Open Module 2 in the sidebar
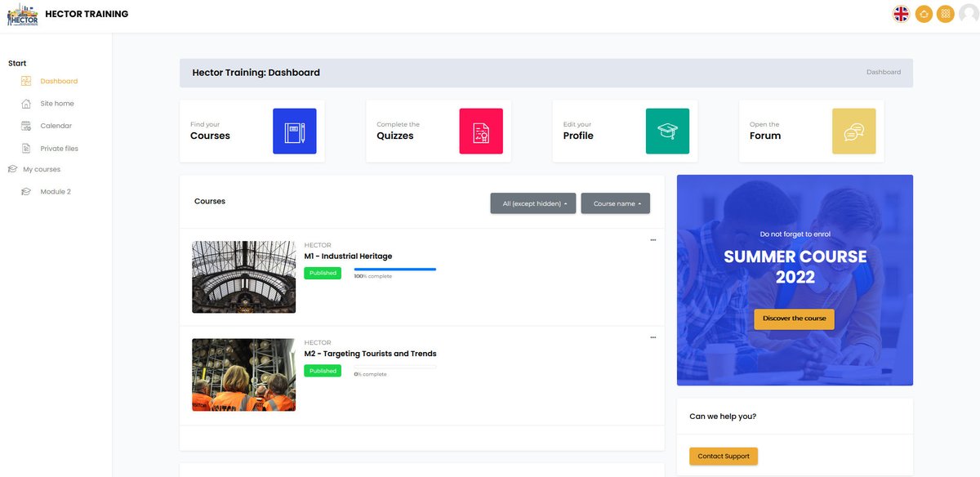980x477 pixels. [56, 192]
